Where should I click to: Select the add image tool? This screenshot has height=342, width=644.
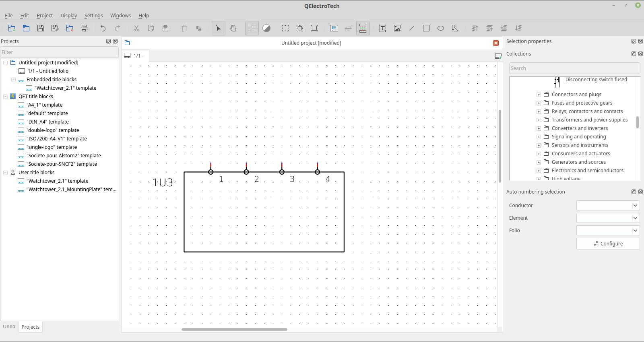tap(397, 28)
